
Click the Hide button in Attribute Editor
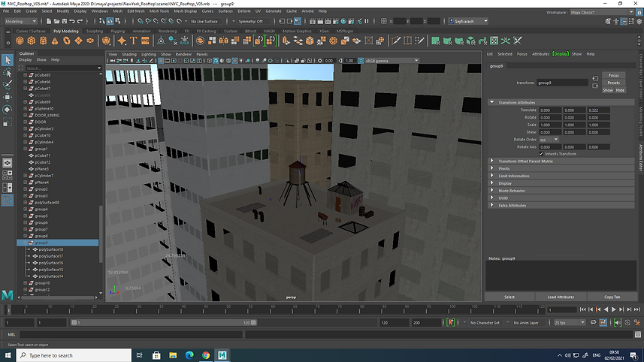click(x=620, y=90)
